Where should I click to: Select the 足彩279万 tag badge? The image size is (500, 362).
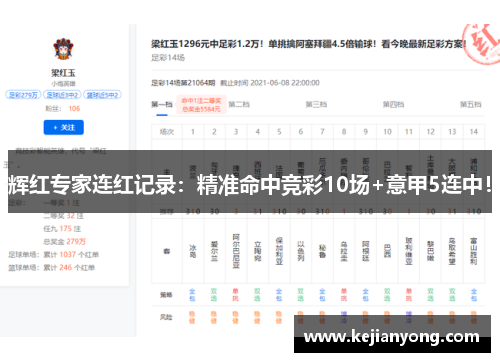pyautogui.click(x=23, y=95)
